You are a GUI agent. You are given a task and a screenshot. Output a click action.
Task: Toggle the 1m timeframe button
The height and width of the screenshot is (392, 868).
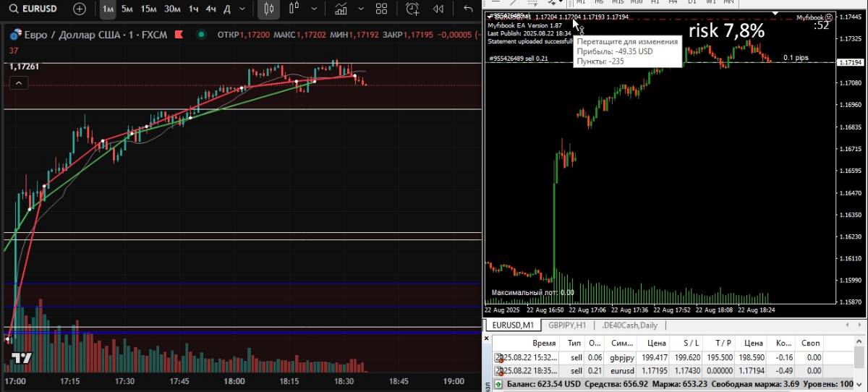[x=107, y=9]
